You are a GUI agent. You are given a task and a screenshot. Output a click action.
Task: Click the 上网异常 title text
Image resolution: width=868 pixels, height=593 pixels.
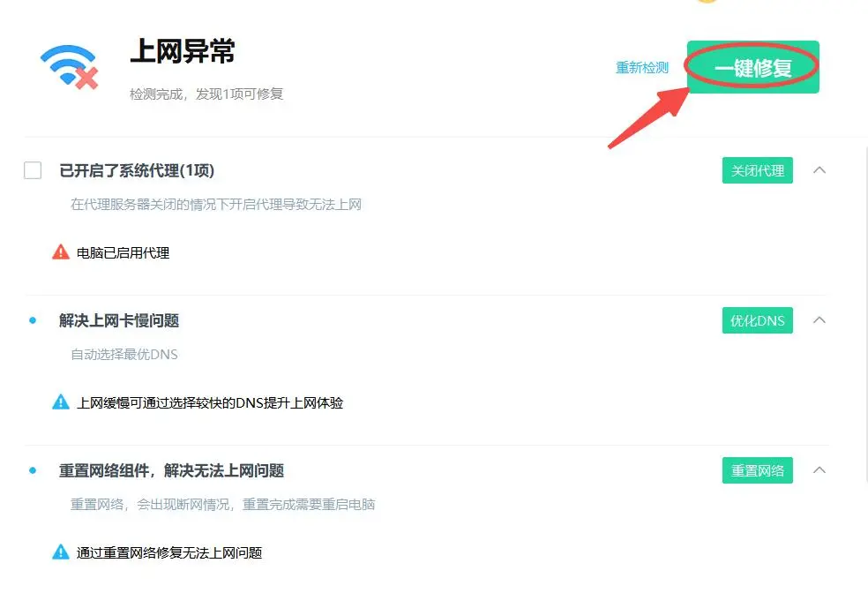(x=183, y=52)
